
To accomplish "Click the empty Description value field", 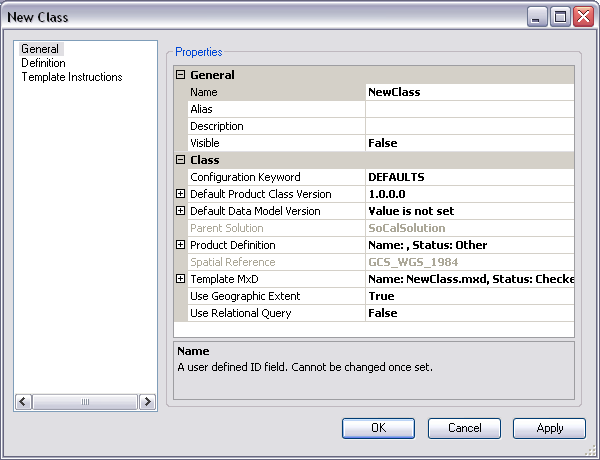I will tap(469, 126).
